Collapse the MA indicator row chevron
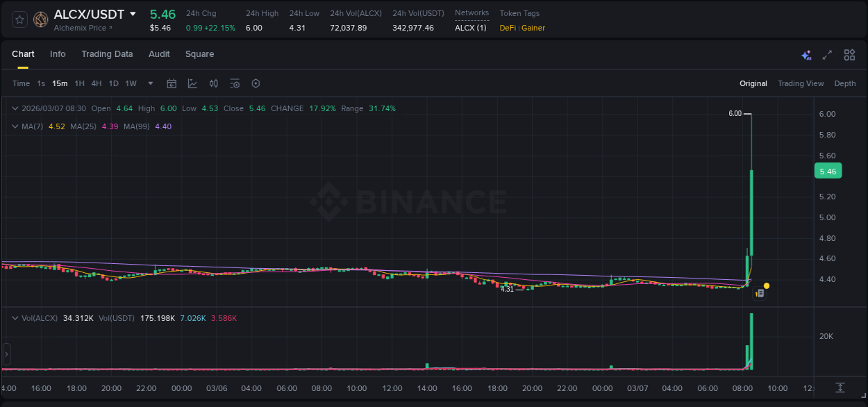 (14, 127)
